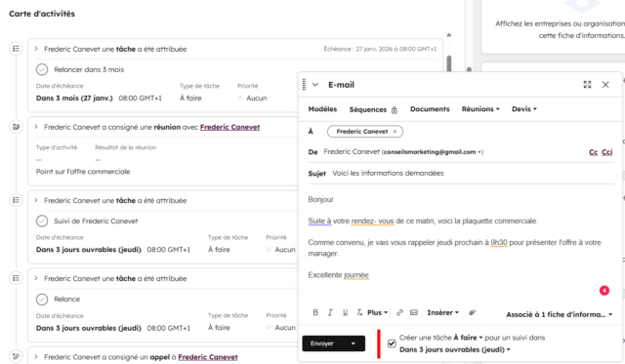Insert a hyperlink in the email
625x364 pixels.
(399, 312)
